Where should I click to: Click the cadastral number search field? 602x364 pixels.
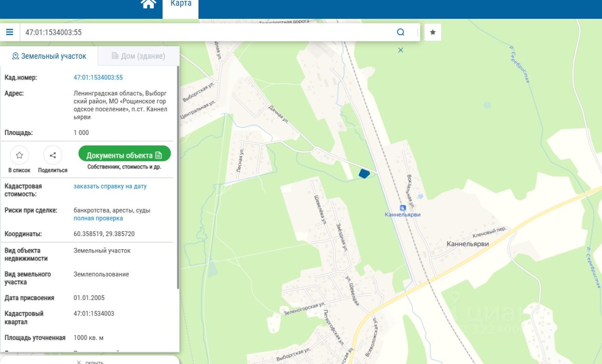[x=207, y=32]
